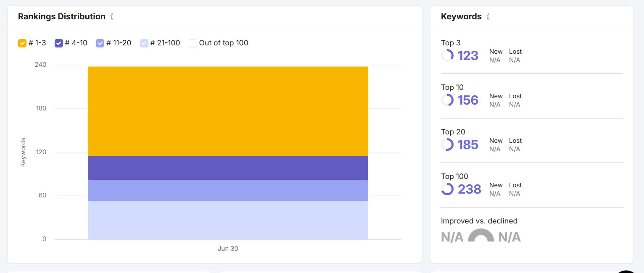Click the 240 y-axis value
The height and width of the screenshot is (273, 644).
pos(41,65)
